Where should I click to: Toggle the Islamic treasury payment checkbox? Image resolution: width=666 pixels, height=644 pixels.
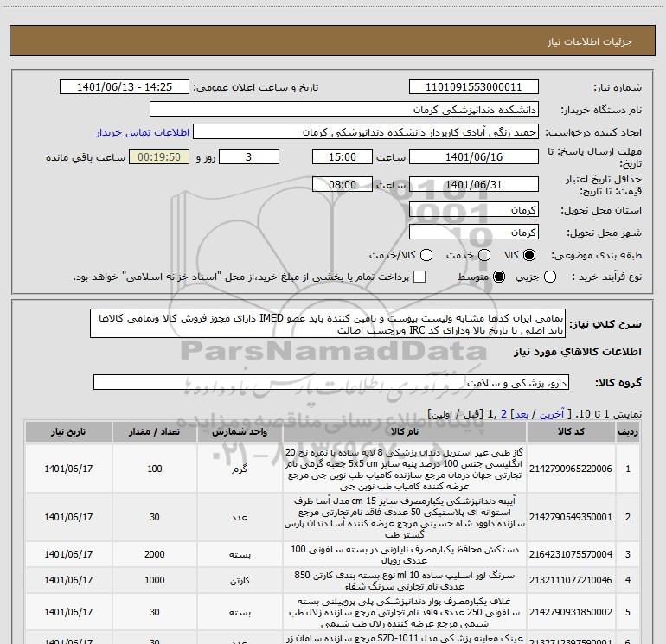tap(419, 277)
